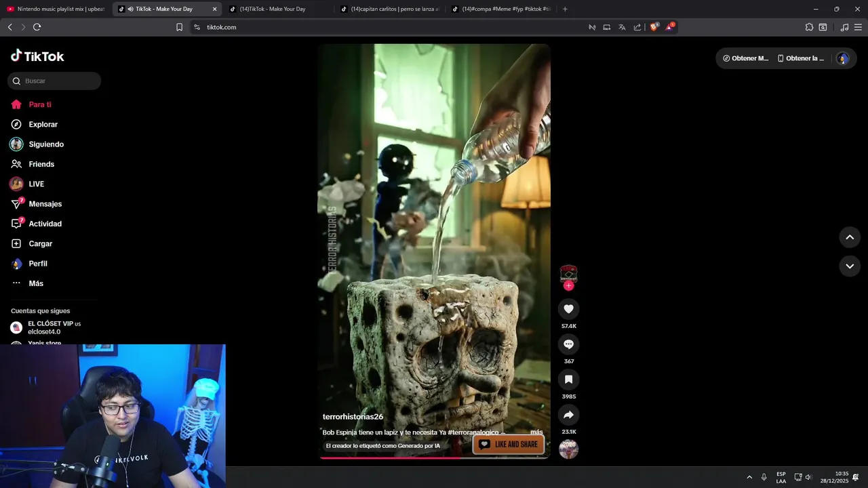The image size is (868, 488).
Task: Click the TikTok logo in sidebar
Action: click(37, 56)
